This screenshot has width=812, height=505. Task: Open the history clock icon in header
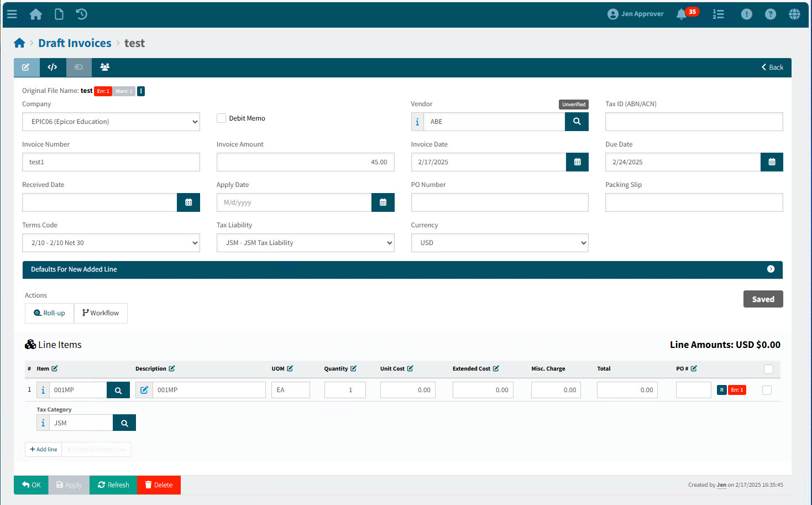coord(82,14)
